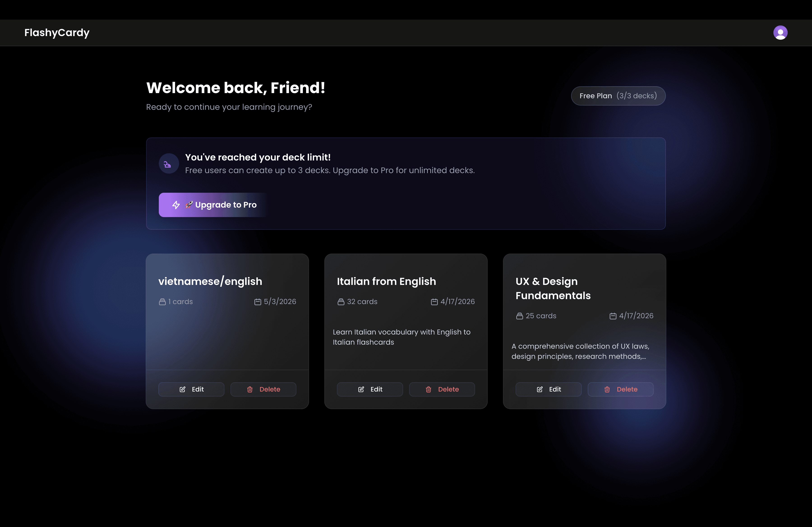Open the vietnamese/english deck title
Image resolution: width=812 pixels, height=527 pixels.
click(210, 282)
